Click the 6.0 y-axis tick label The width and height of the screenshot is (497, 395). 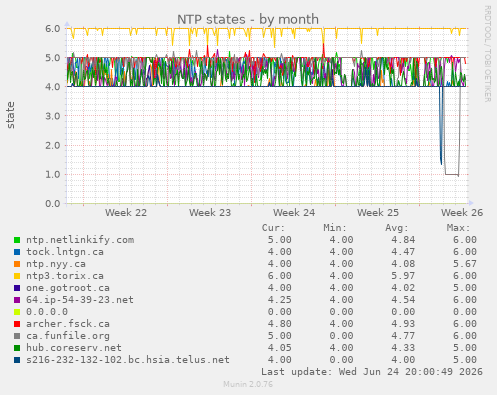[x=53, y=29]
